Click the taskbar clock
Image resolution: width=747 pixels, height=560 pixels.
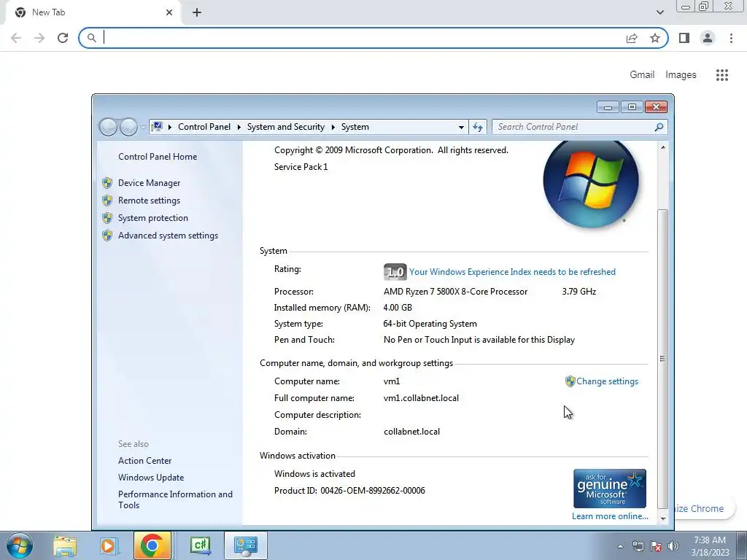[710, 546]
